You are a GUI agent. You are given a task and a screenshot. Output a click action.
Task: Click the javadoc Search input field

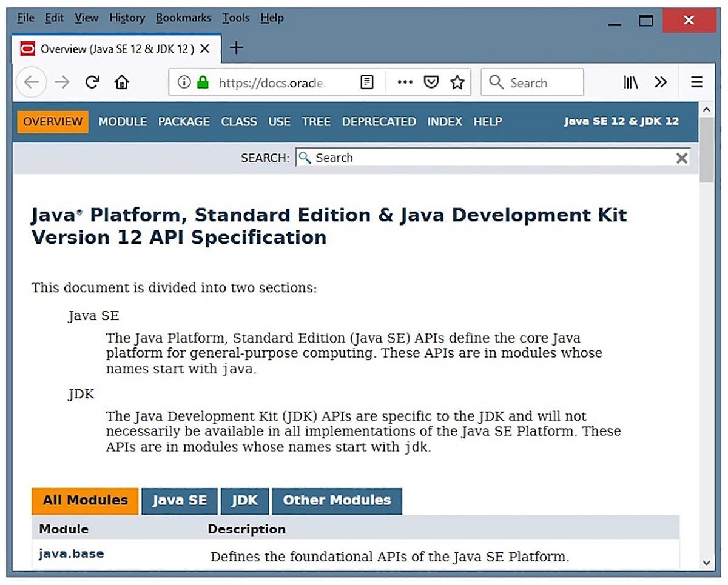pyautogui.click(x=493, y=158)
